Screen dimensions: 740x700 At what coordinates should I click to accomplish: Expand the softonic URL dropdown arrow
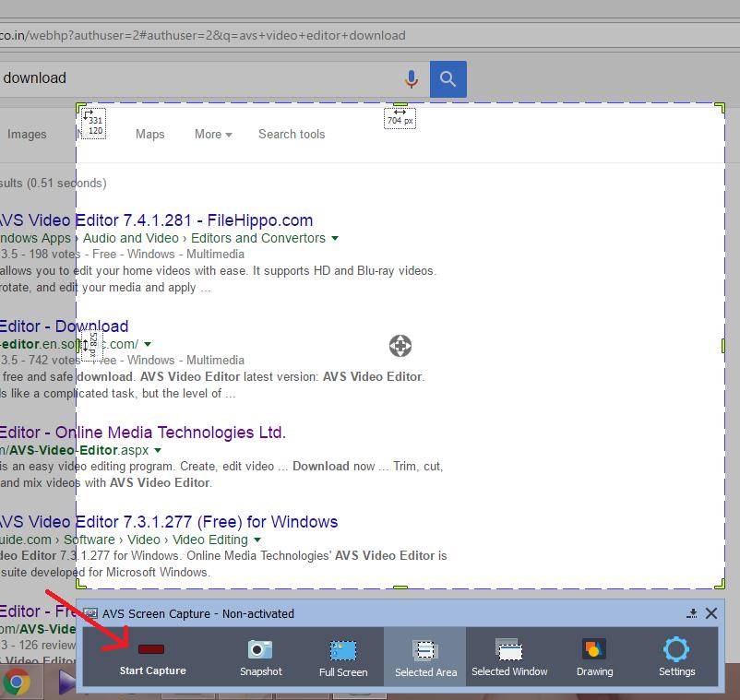[x=148, y=344]
